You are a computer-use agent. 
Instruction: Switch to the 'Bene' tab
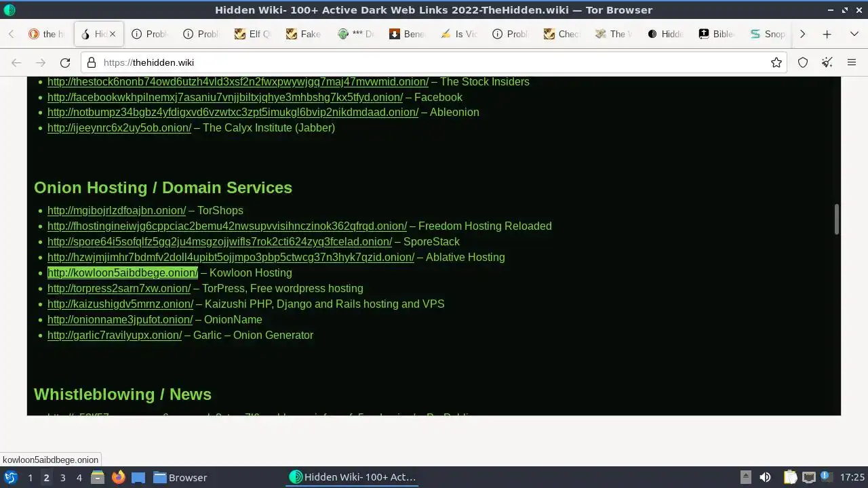pos(406,34)
